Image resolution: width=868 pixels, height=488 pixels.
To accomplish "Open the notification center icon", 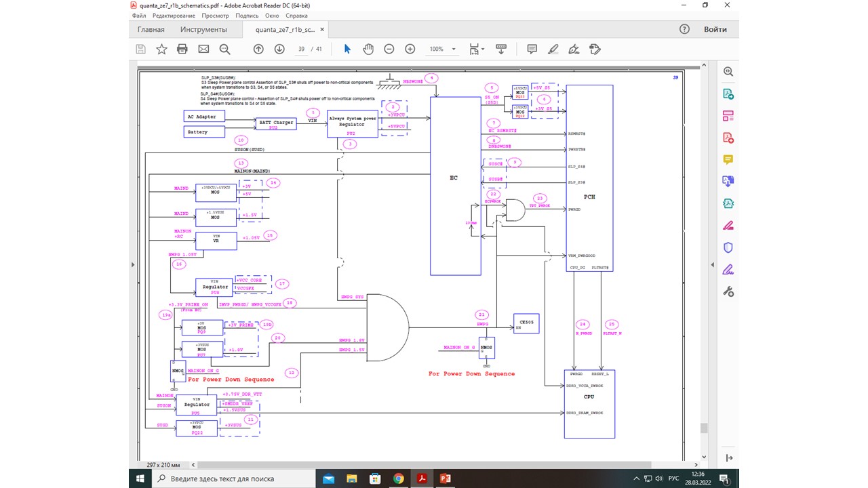I will point(726,479).
